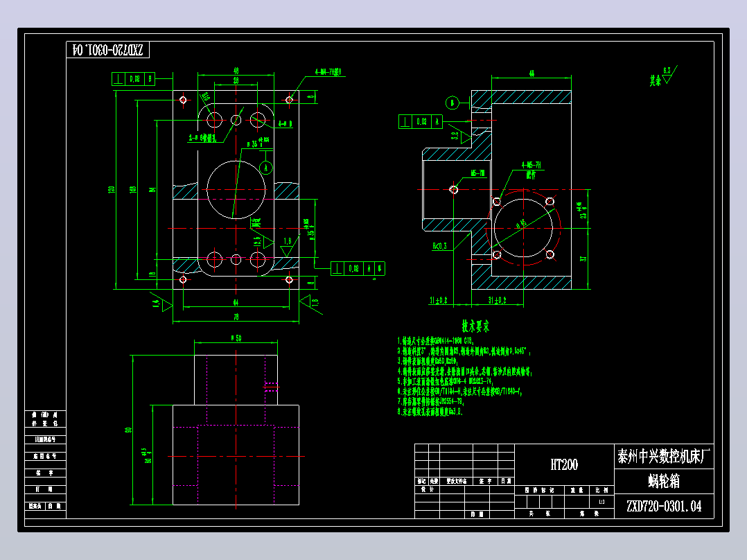Click the 78 overall width dimension
Image resolution: width=747 pixels, height=560 pixels.
(x=236, y=317)
